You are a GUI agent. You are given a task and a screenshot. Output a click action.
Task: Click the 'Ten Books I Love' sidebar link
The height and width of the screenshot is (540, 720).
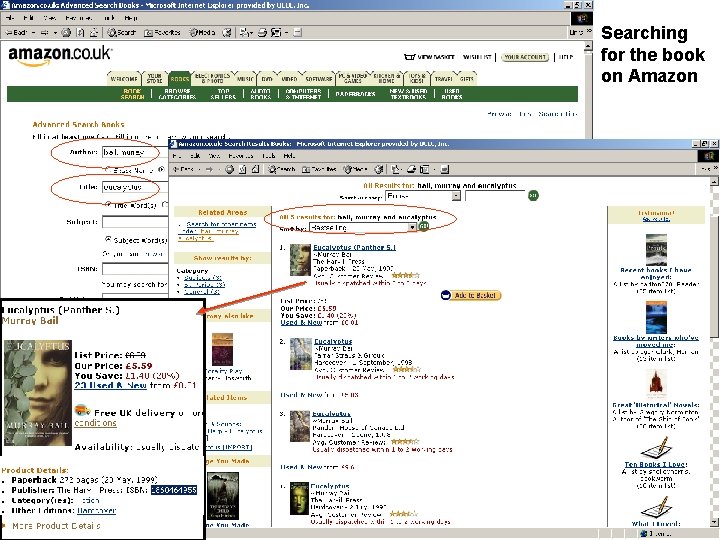(655, 464)
